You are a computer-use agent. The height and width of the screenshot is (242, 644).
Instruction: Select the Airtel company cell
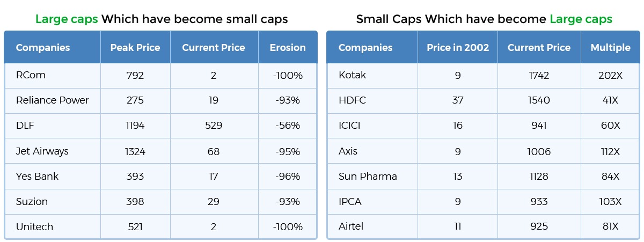point(351,227)
